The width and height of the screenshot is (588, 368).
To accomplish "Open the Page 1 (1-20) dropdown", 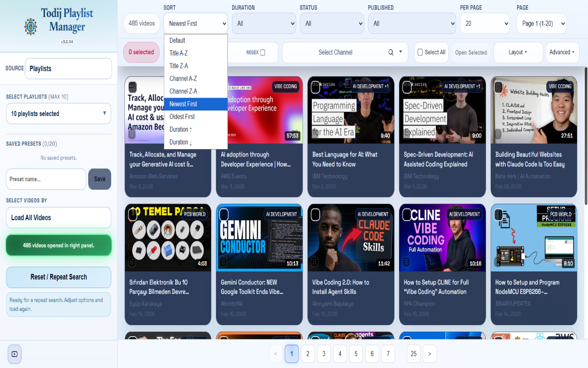I will [x=541, y=23].
